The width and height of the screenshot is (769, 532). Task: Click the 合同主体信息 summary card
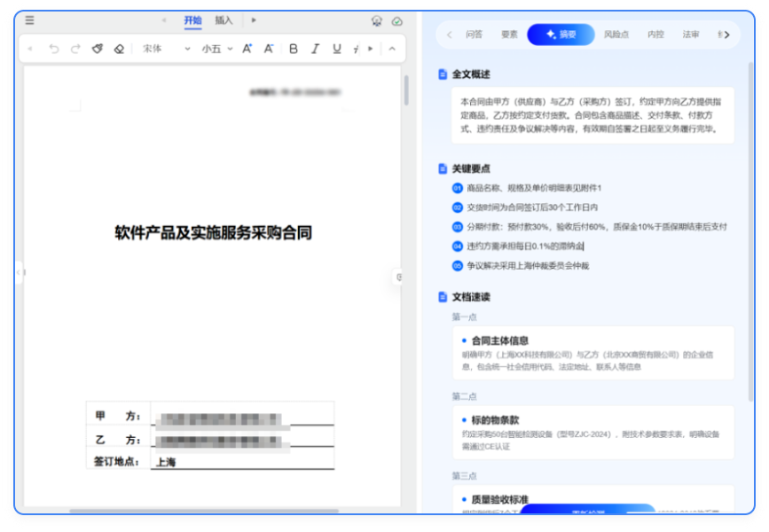[x=592, y=352]
